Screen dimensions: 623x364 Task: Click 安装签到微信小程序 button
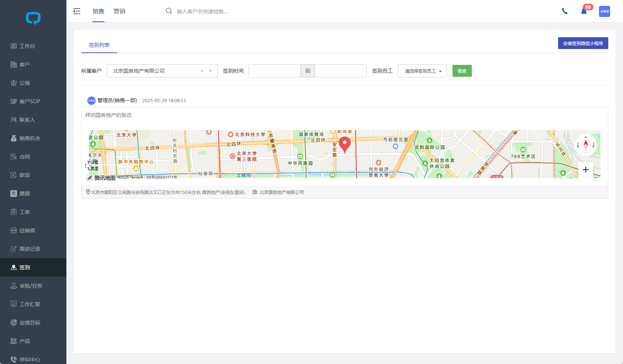tap(583, 43)
